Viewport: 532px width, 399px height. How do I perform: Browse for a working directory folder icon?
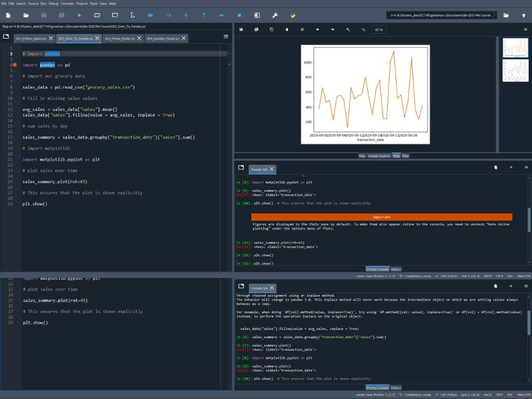click(506, 15)
